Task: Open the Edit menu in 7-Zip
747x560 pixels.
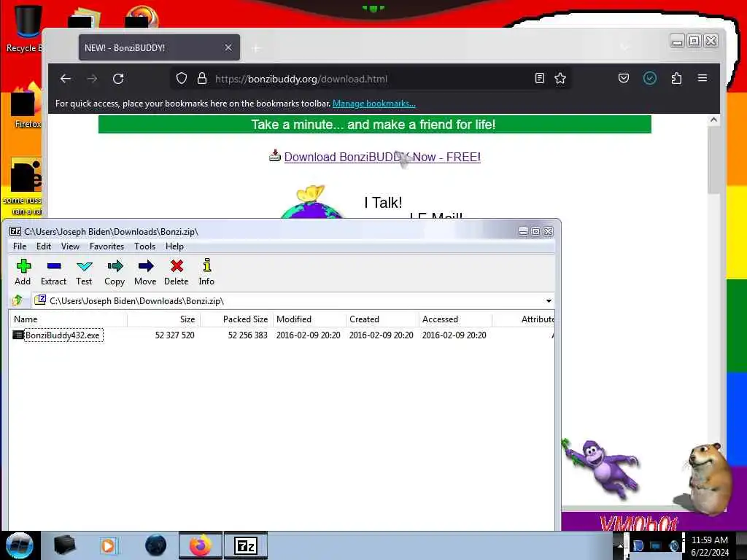Action: coord(43,246)
